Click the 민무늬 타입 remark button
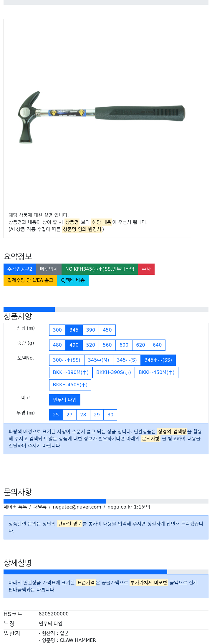Image resolution: width=212 pixels, height=644 pixels. (x=65, y=400)
